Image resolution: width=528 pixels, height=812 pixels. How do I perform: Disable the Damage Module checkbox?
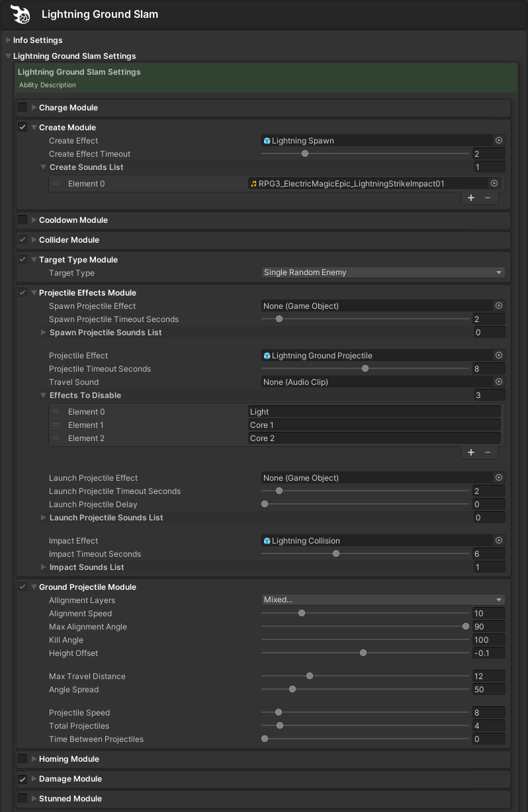coord(22,779)
